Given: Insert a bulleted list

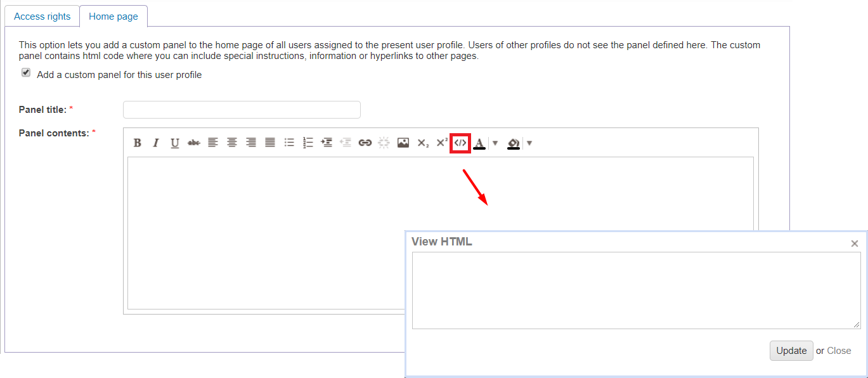Looking at the screenshot, I should 289,143.
